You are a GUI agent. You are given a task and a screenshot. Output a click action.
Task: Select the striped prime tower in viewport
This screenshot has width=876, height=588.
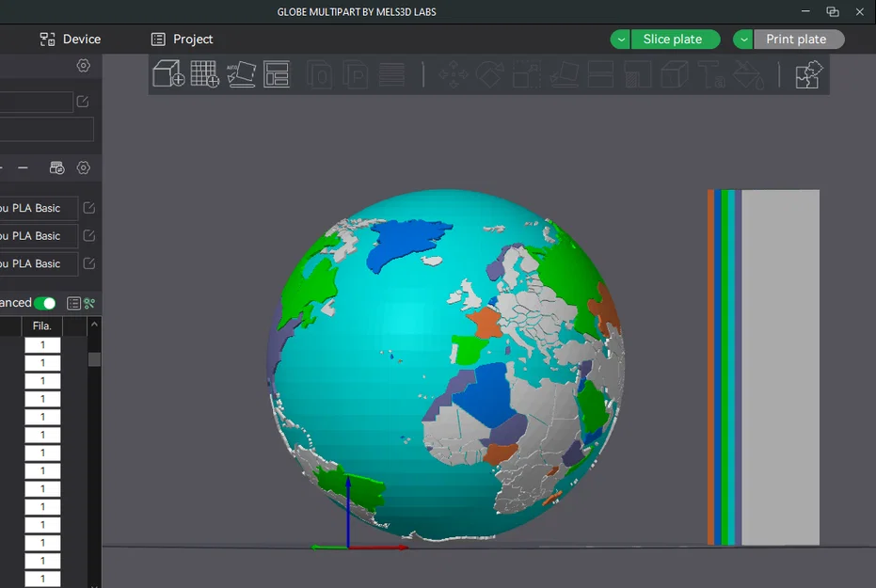point(763,367)
